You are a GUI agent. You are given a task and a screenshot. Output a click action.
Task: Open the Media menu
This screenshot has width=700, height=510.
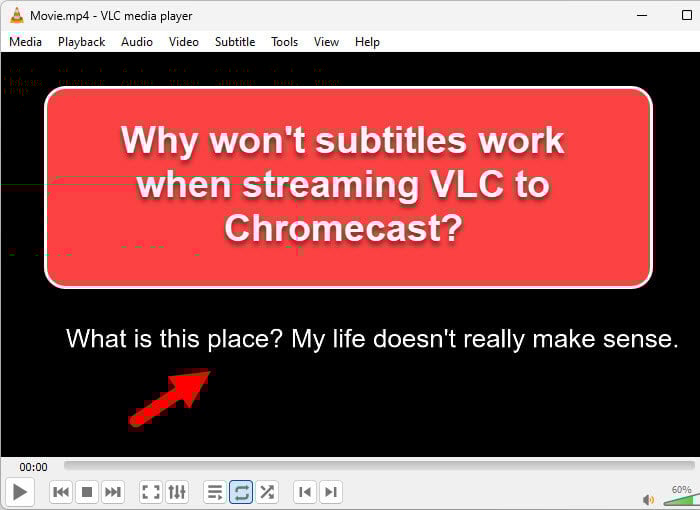click(x=25, y=42)
